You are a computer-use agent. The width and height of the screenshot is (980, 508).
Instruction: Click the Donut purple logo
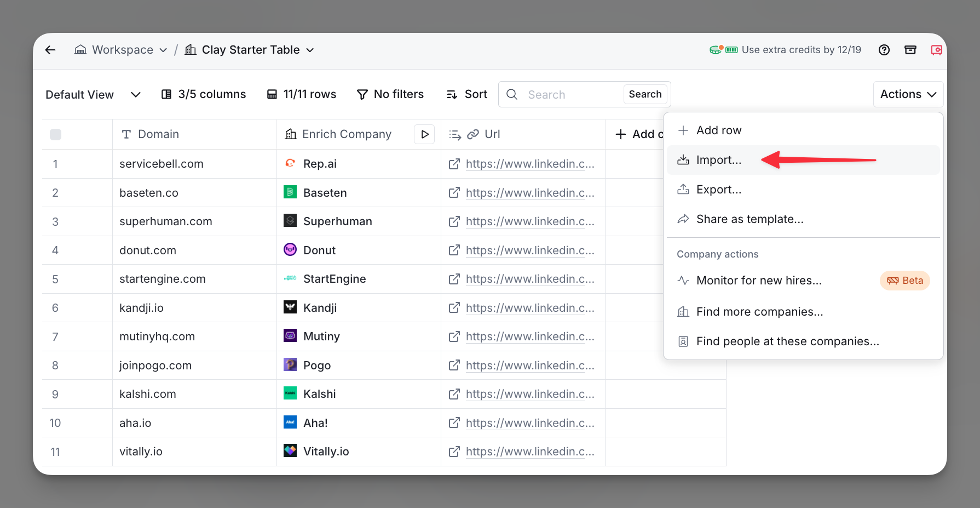tap(290, 250)
